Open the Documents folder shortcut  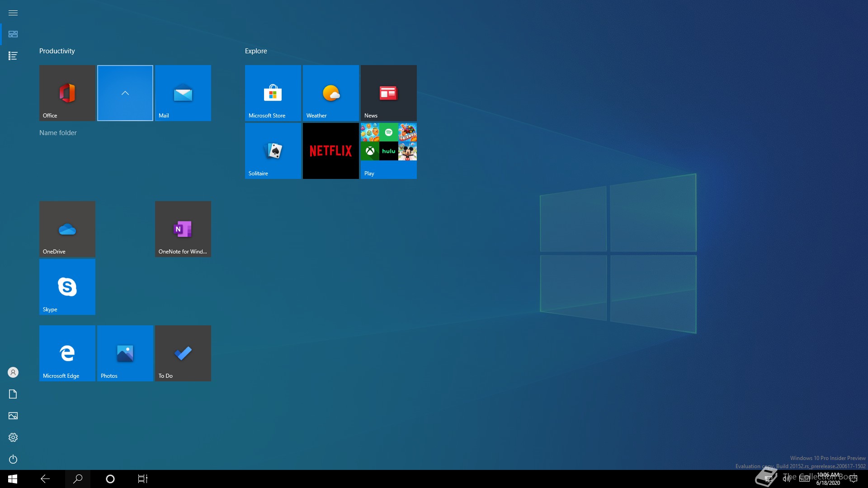coord(13,394)
